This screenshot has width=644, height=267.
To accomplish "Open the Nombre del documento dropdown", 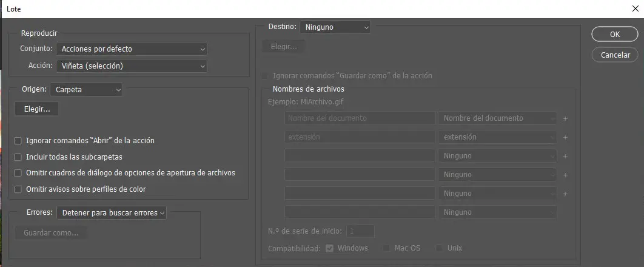I will click(497, 118).
